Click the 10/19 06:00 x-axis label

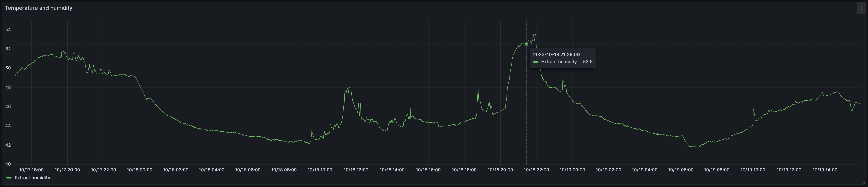coord(680,170)
